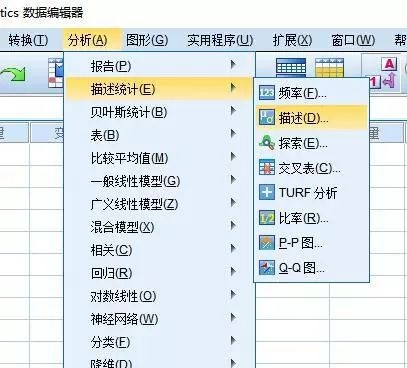
Task: Open the 图形(G) menu
Action: 147,40
